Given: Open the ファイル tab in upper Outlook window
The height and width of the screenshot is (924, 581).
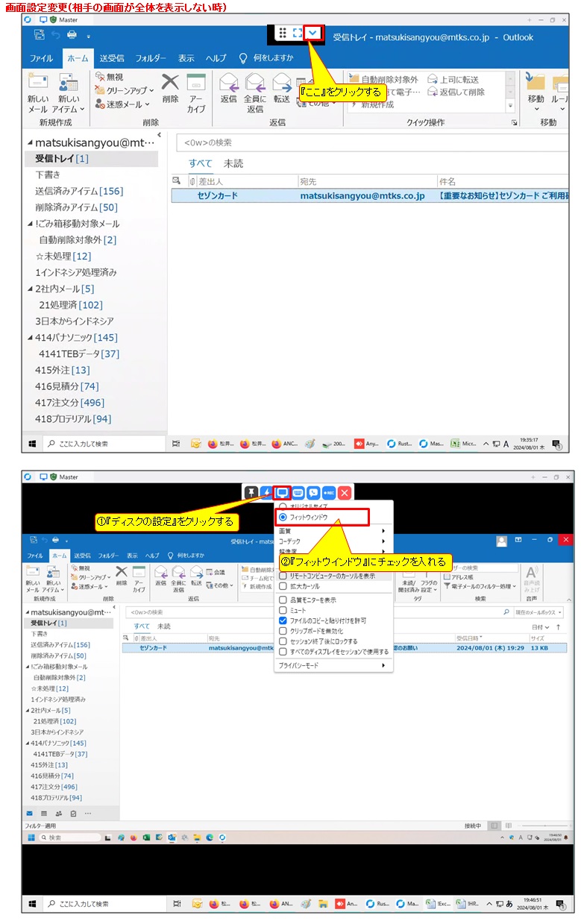Looking at the screenshot, I should [41, 58].
